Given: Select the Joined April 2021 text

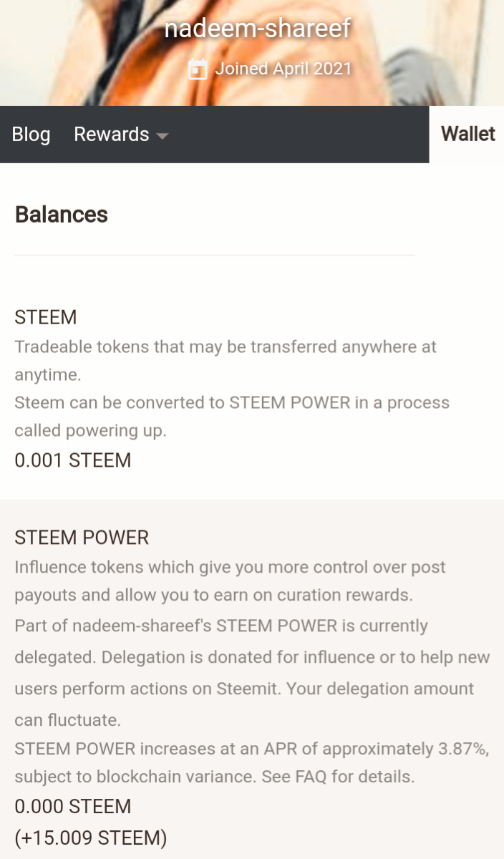Looking at the screenshot, I should click(283, 69).
